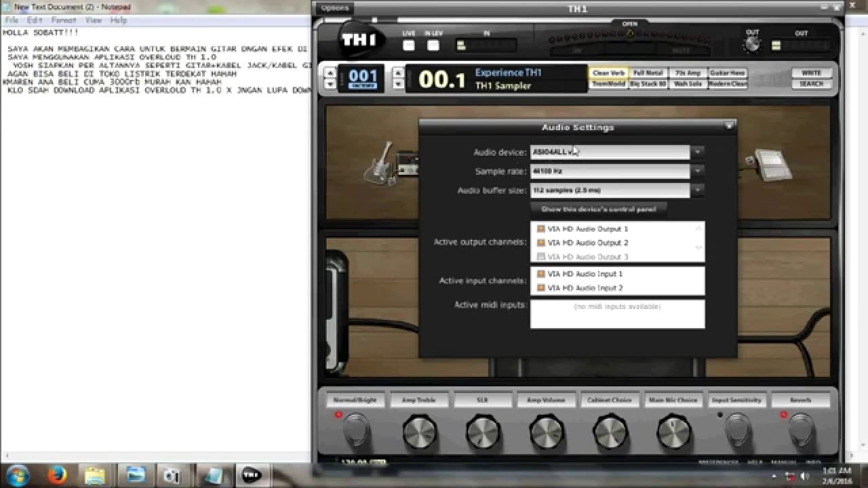Step preset 00.1 up
This screenshot has width=868, height=488.
click(x=399, y=73)
